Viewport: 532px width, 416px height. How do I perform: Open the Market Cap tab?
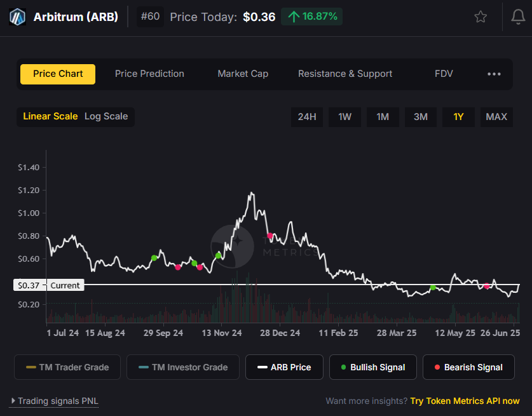click(243, 74)
